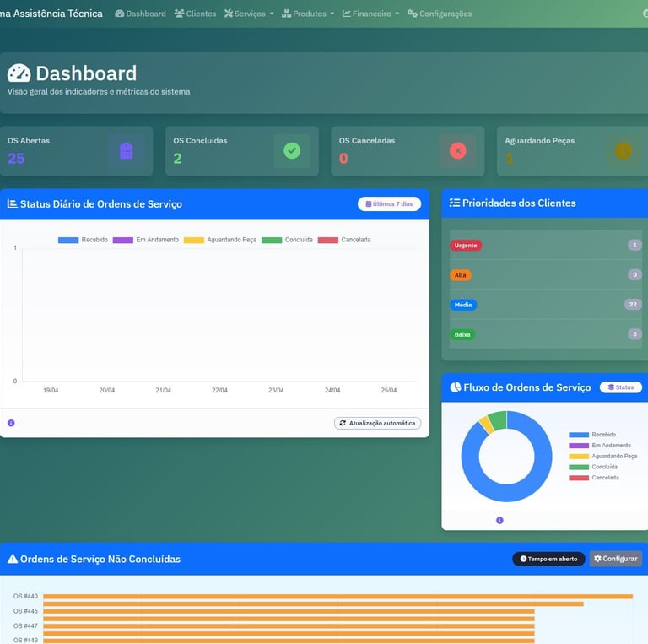Click the list icon beside Prioridades dos Clientes
Viewport: 648px width, 644px height.
(455, 203)
